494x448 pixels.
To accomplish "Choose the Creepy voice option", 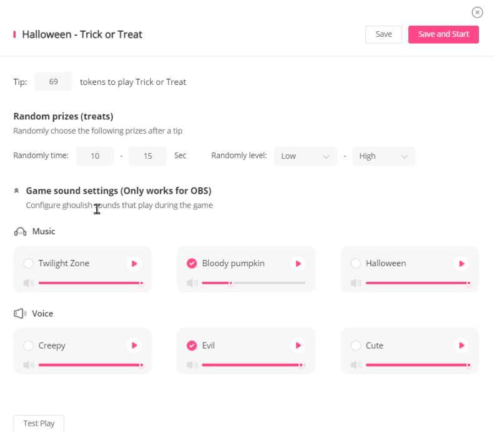I will [28, 346].
